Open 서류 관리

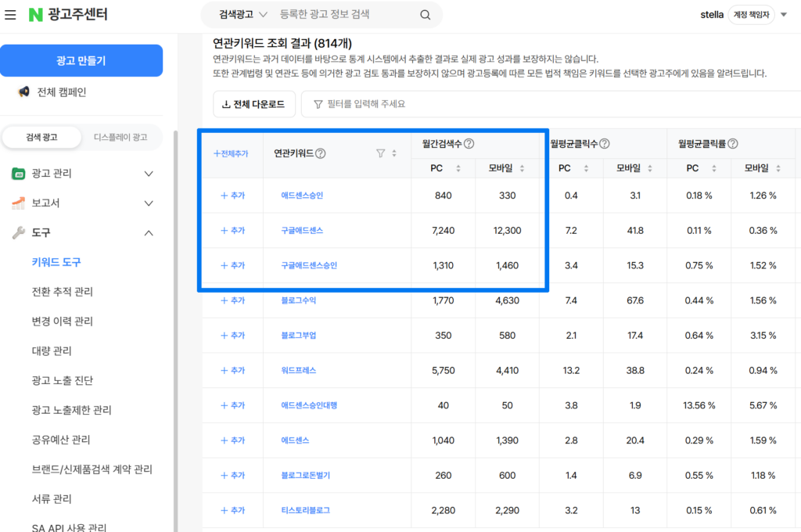[52, 499]
